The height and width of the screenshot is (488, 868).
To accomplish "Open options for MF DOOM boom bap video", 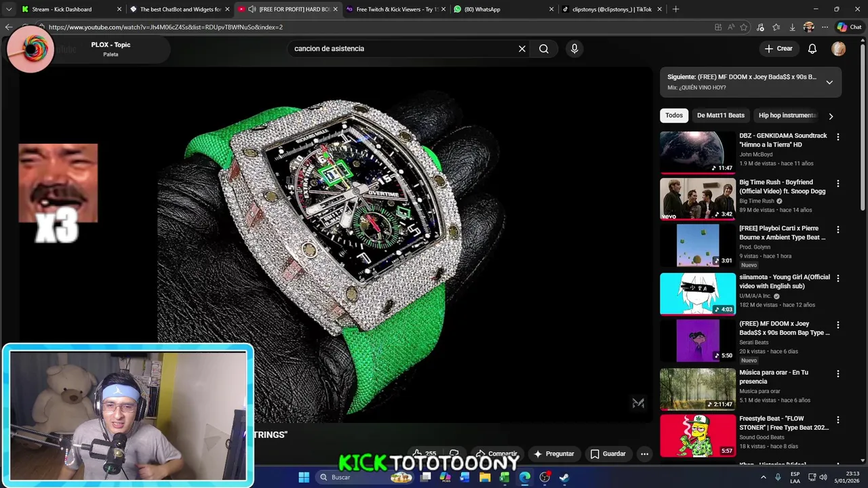I will click(x=838, y=325).
